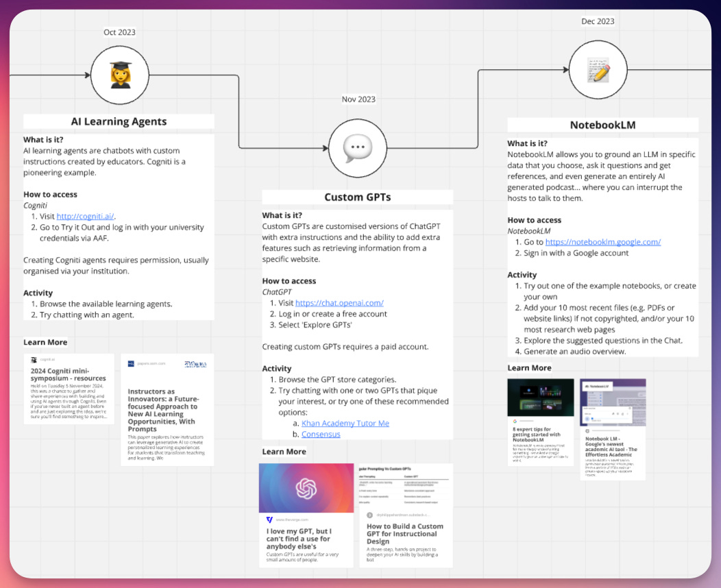Click the italic Cogniti subheading

(36, 205)
